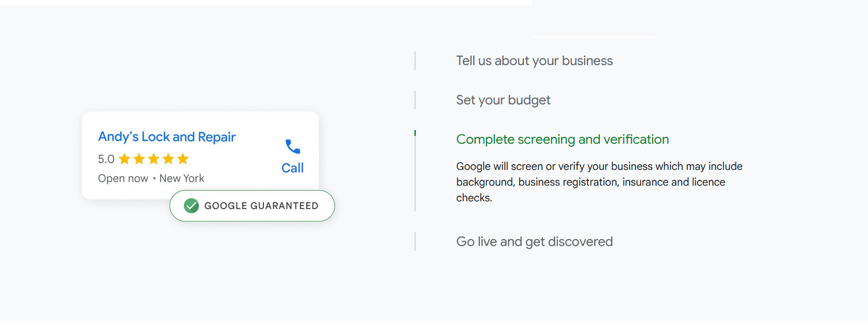868x333 pixels.
Task: Expand the 'Set your budget' step
Action: tap(503, 100)
